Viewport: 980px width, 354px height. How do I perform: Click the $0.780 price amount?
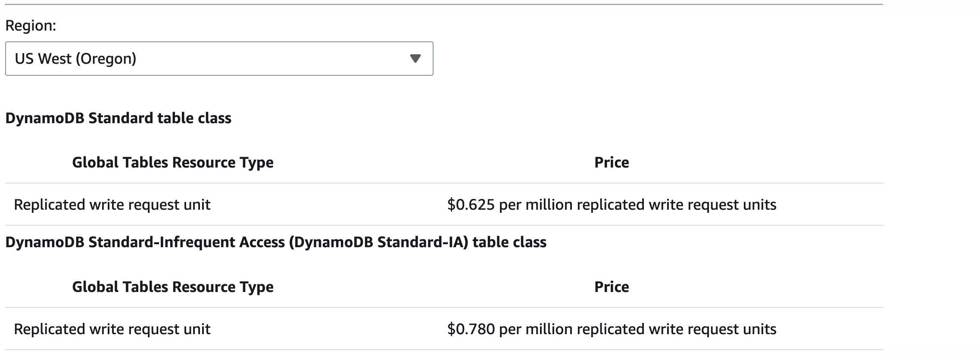pyautogui.click(x=471, y=329)
